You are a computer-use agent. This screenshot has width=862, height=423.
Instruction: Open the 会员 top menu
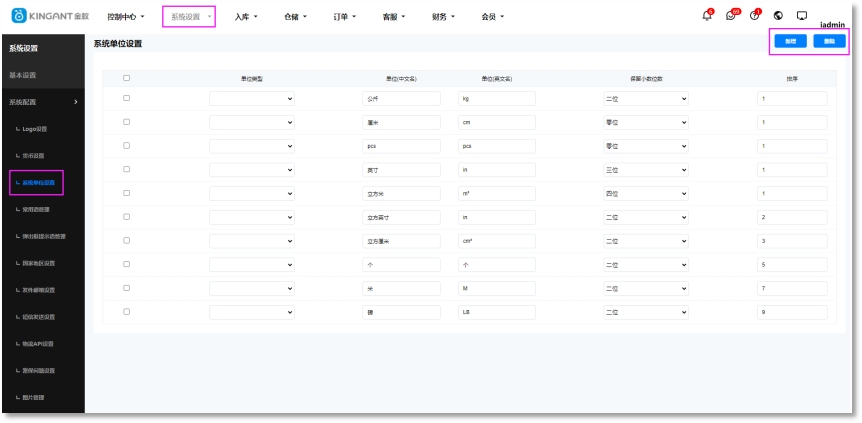(x=493, y=17)
